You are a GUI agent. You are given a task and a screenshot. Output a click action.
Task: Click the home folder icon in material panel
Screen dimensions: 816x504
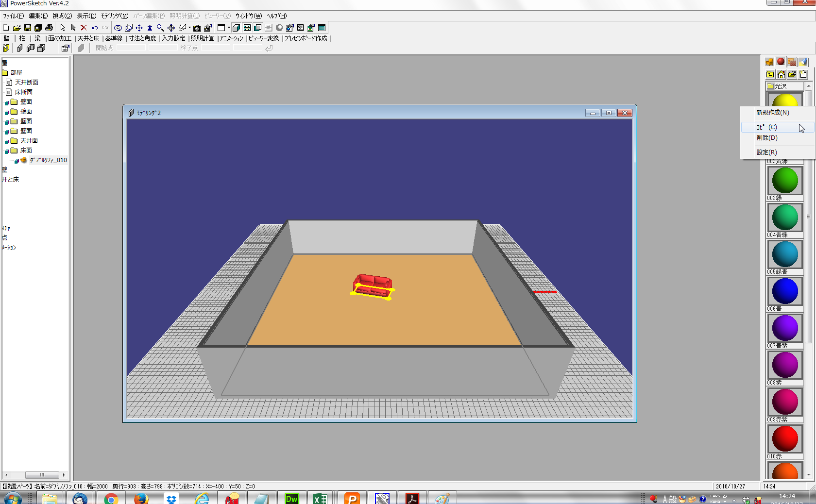[781, 74]
